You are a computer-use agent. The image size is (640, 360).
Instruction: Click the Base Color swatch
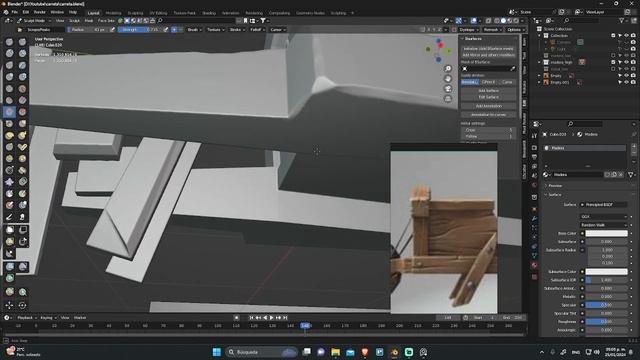pyautogui.click(x=607, y=233)
